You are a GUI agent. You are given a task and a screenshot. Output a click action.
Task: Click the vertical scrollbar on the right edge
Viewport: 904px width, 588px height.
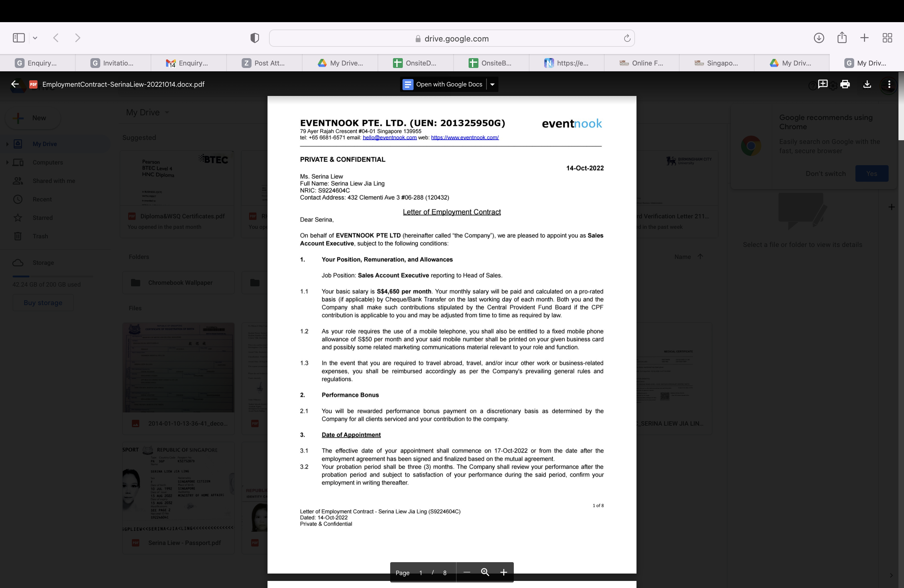pos(901,106)
